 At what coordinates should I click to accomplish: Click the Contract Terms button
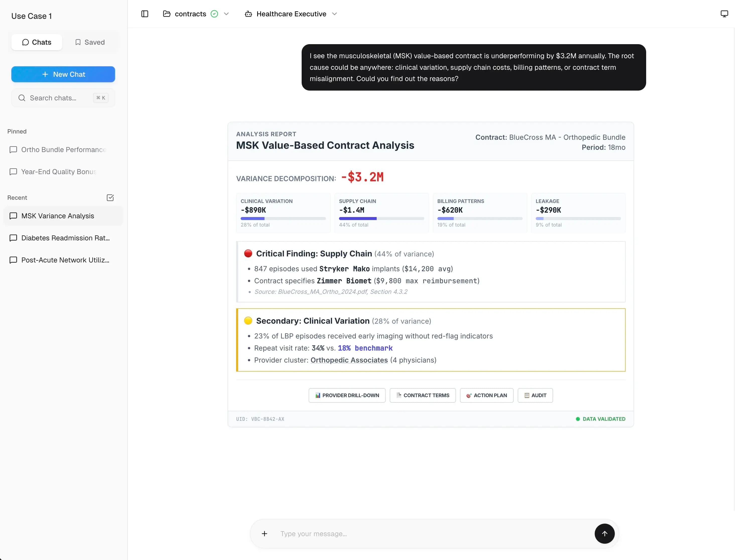click(422, 395)
